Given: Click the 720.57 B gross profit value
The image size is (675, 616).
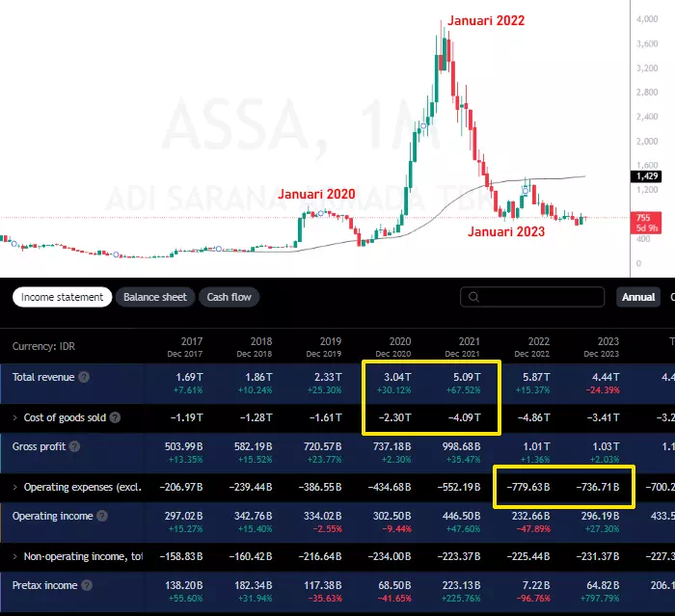Looking at the screenshot, I should click(x=323, y=447).
